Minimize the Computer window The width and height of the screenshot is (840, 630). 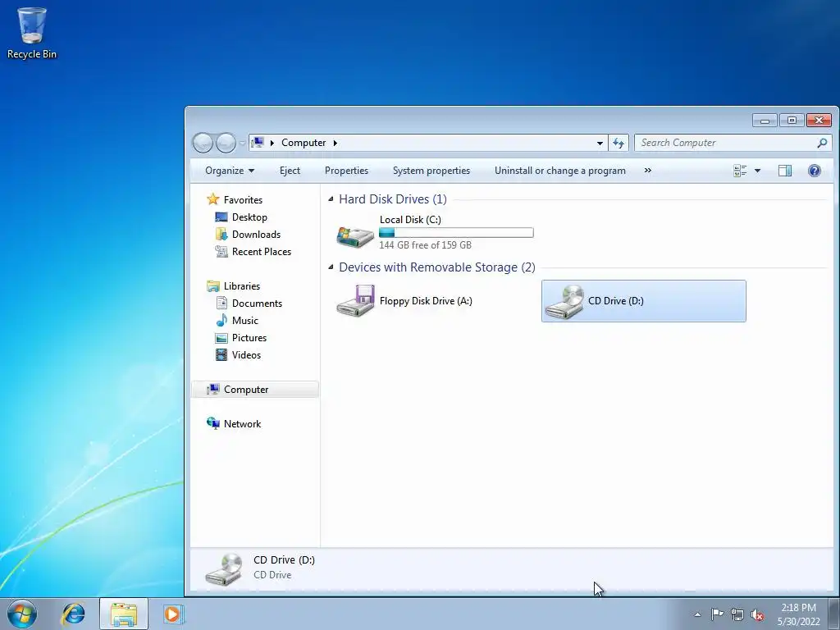(x=765, y=121)
